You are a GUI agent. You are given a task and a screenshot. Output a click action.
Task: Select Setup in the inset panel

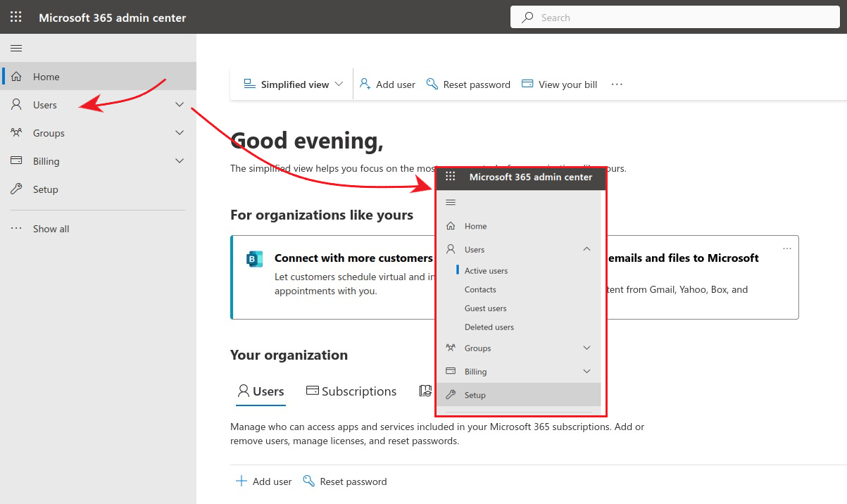point(519,395)
